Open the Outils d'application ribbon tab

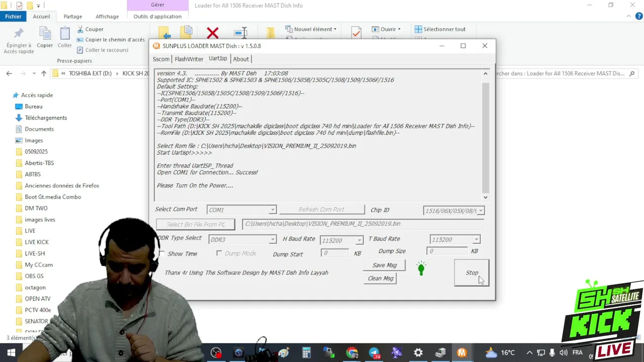[x=157, y=16]
